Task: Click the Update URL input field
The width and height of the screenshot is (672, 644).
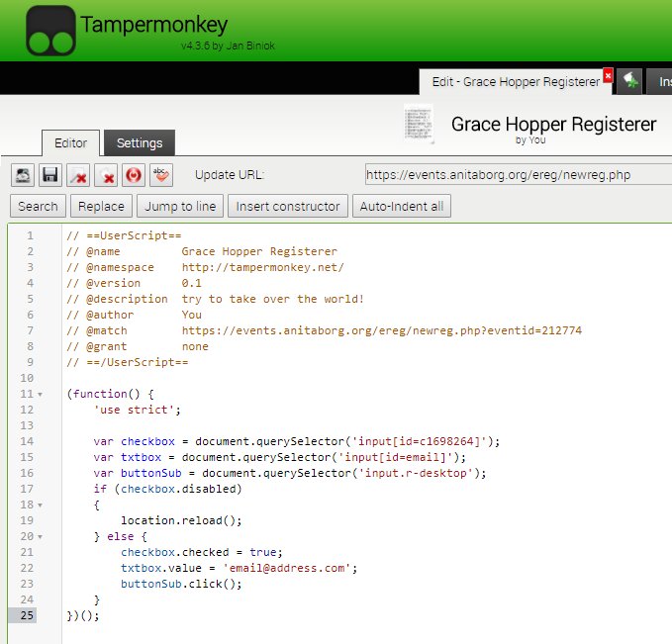Action: tap(519, 175)
